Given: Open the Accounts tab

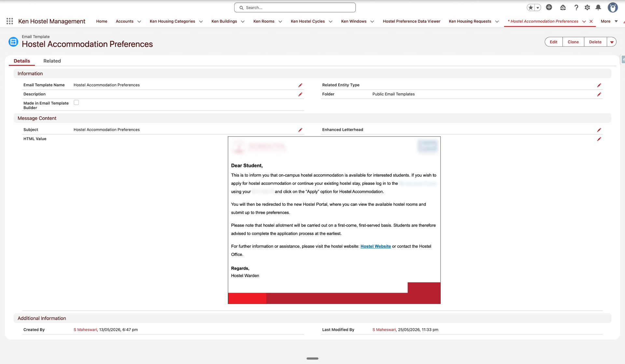Looking at the screenshot, I should 124,21.
